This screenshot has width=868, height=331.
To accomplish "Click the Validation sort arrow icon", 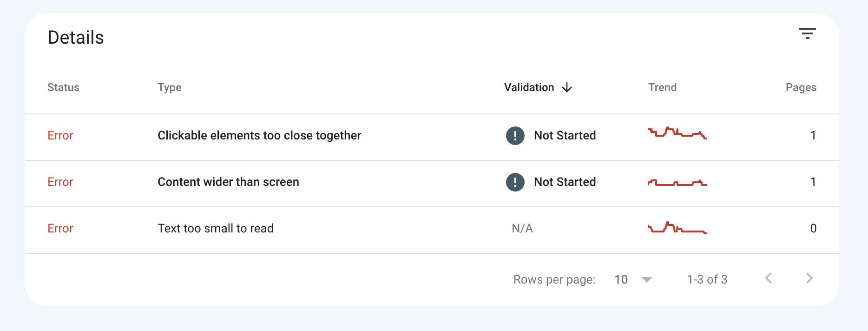I will (x=567, y=87).
